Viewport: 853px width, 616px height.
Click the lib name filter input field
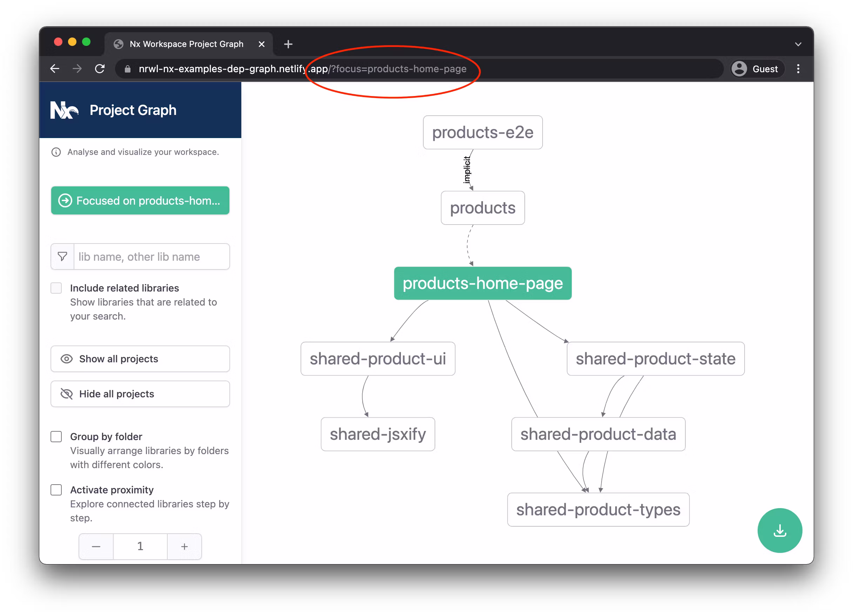pos(151,257)
